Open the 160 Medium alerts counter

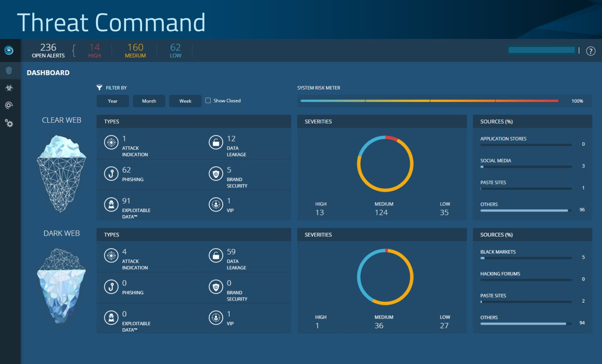pos(135,51)
